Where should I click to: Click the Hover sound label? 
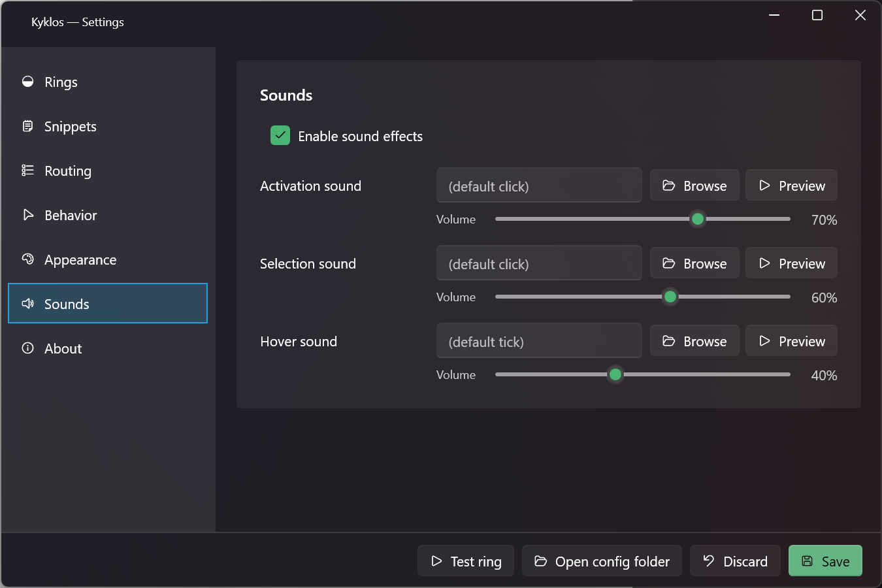pyautogui.click(x=299, y=342)
